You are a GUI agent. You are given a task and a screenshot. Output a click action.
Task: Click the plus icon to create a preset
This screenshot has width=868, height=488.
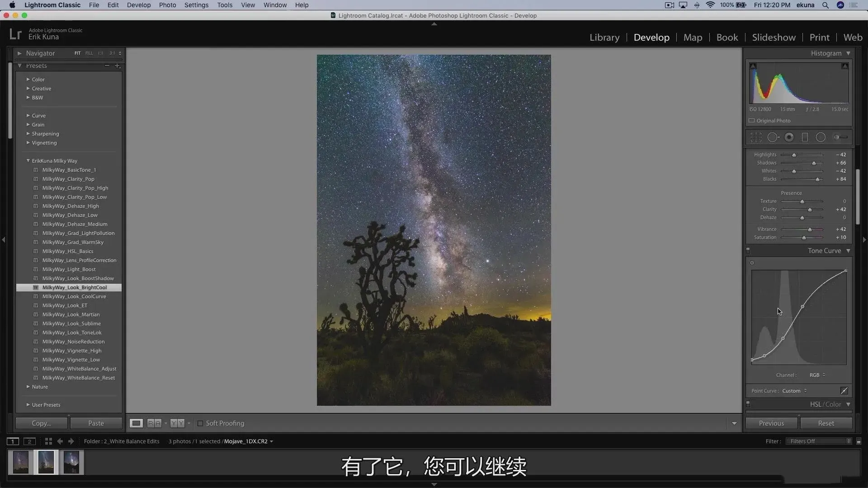[x=117, y=66]
